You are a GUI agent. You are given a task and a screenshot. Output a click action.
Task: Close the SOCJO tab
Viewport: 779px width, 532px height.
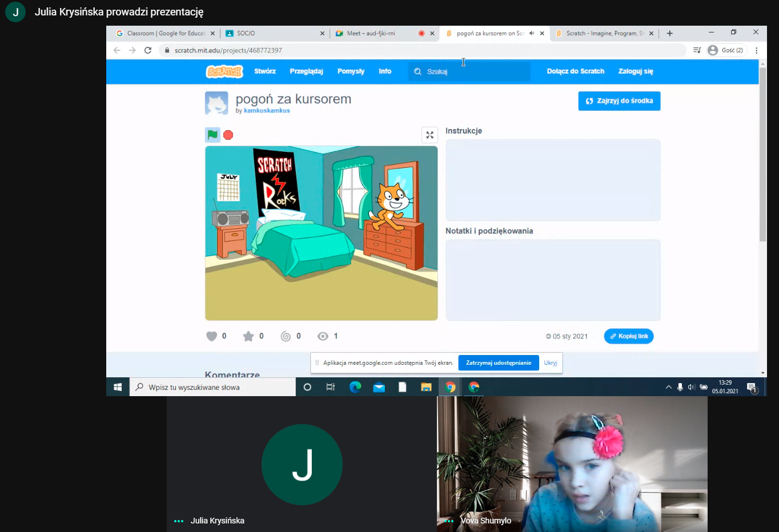322,33
